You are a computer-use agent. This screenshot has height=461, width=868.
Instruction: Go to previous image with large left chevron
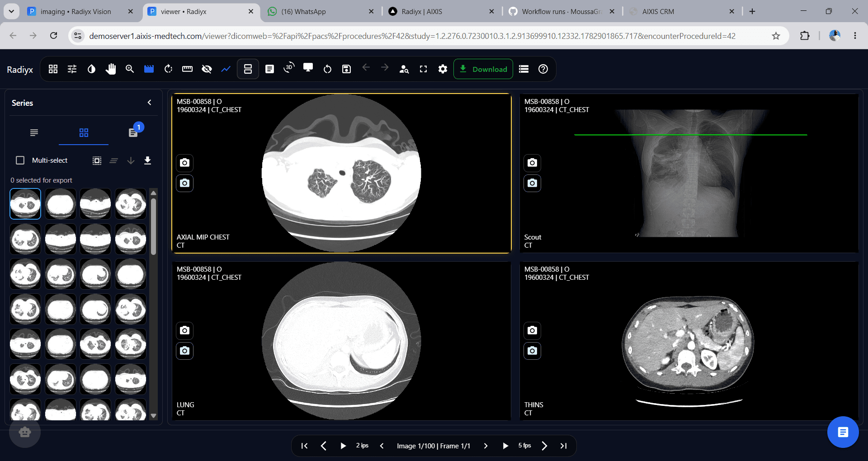(x=323, y=446)
